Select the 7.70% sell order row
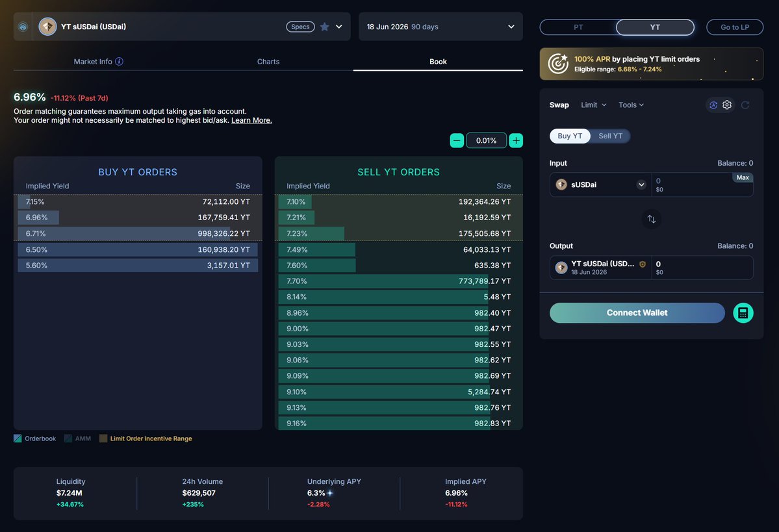Screen dimensions: 779x532 click(398, 281)
